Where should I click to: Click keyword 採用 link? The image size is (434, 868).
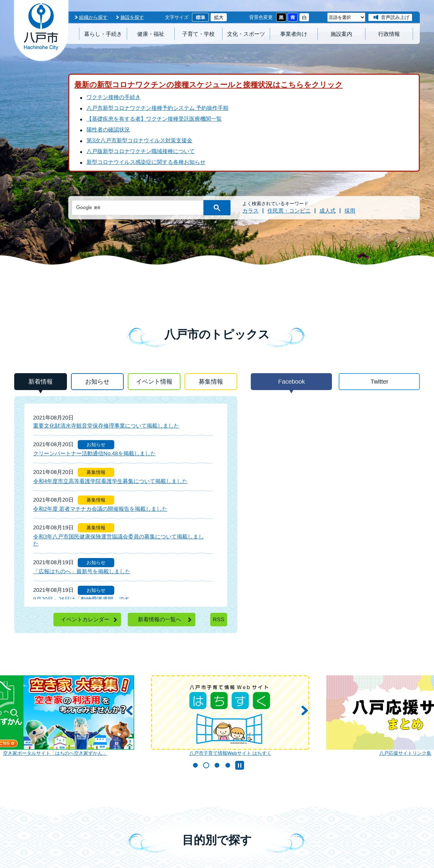(350, 211)
